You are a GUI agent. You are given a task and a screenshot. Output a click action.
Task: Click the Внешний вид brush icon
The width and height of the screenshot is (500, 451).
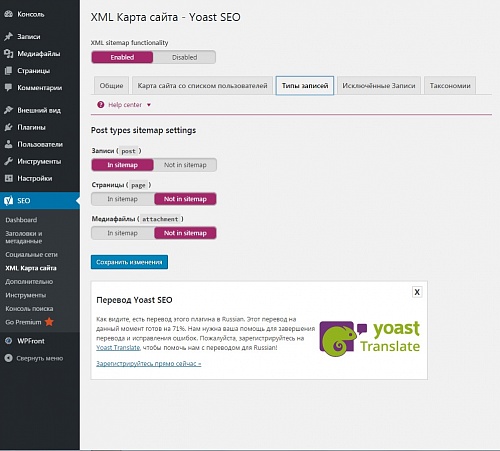tap(8, 110)
